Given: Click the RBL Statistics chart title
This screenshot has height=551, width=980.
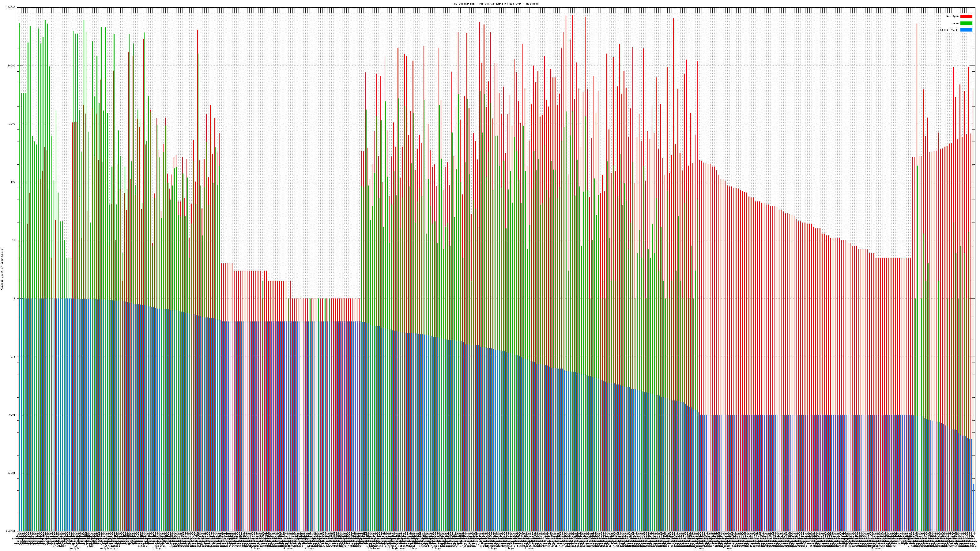Looking at the screenshot, I should point(495,4).
